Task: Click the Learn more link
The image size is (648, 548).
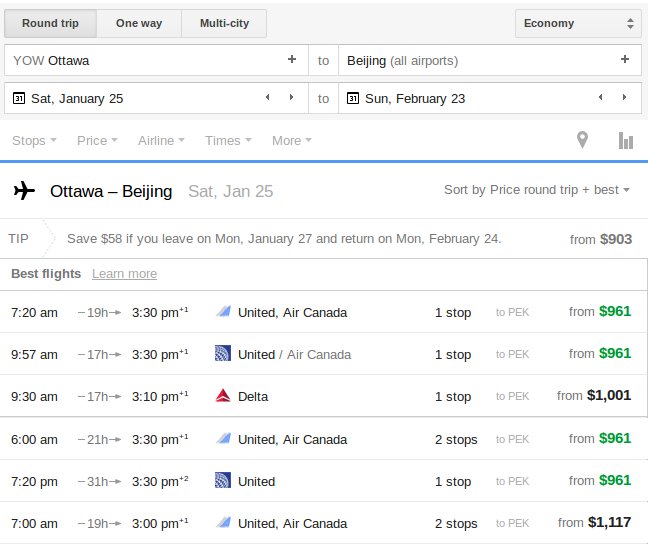Action: 124,274
